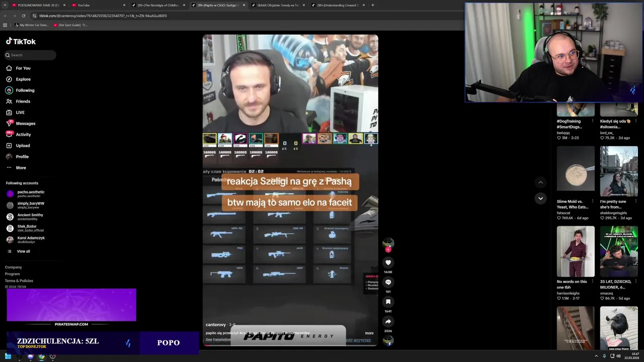This screenshot has width=644, height=362.
Task: Go back in browser
Action: click(x=5, y=16)
